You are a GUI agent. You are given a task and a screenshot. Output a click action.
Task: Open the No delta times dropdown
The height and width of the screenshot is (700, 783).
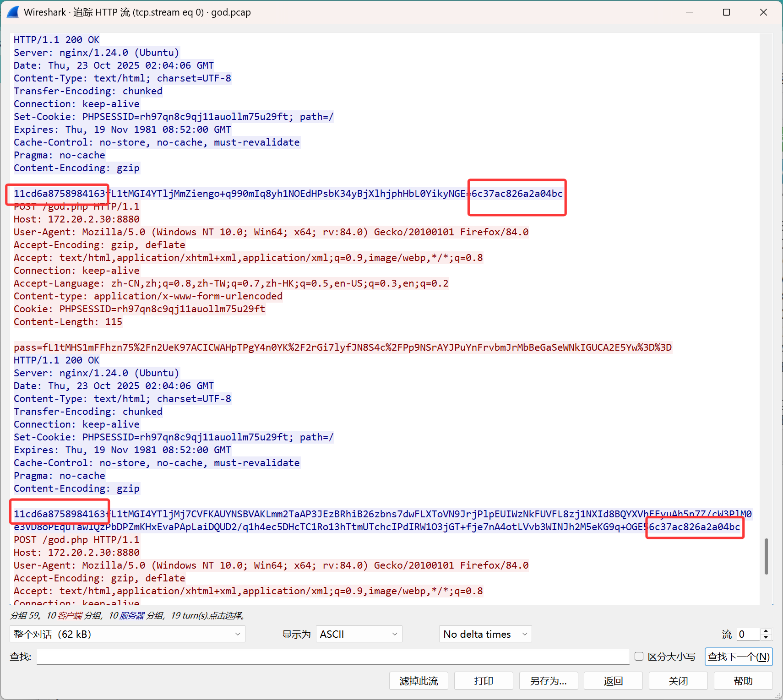(x=485, y=634)
